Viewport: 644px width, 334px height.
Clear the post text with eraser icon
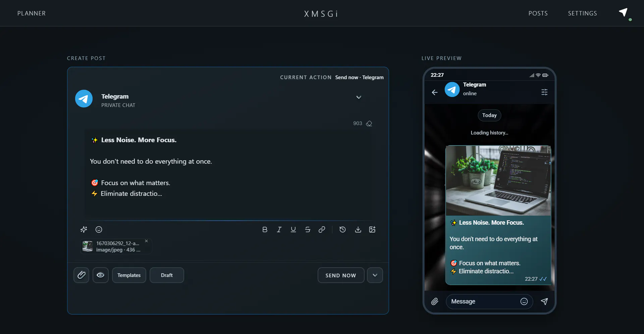click(369, 123)
